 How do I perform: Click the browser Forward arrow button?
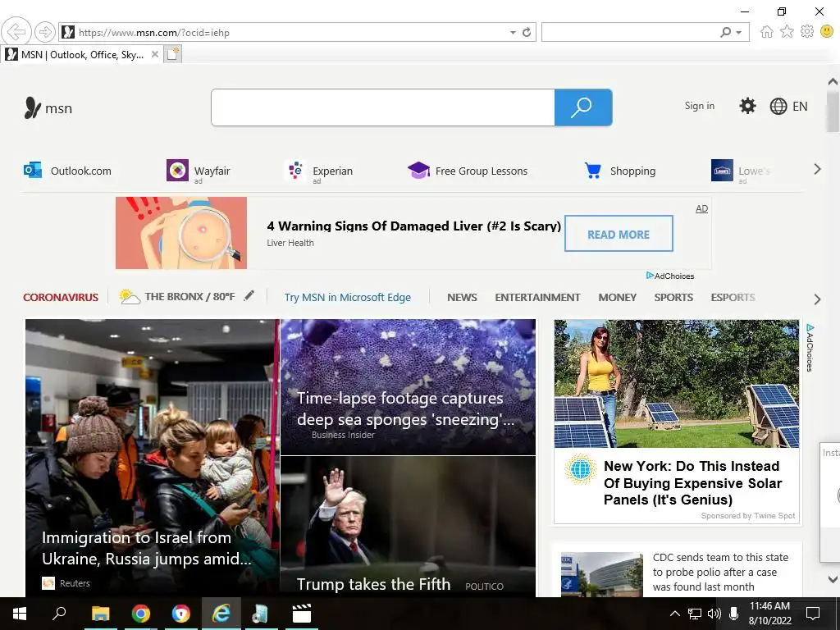pyautogui.click(x=45, y=32)
